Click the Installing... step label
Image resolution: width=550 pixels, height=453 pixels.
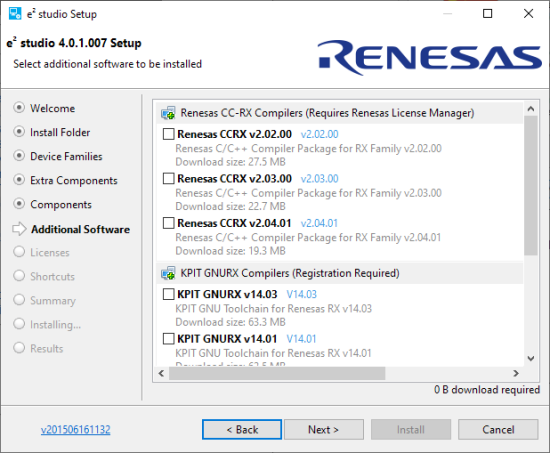[55, 325]
